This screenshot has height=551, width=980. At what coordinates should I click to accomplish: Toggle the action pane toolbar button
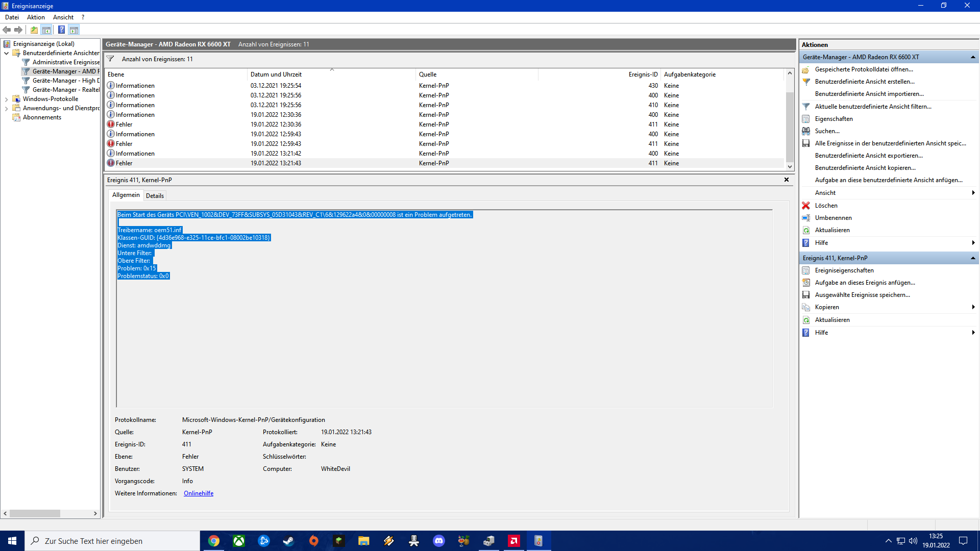74,30
